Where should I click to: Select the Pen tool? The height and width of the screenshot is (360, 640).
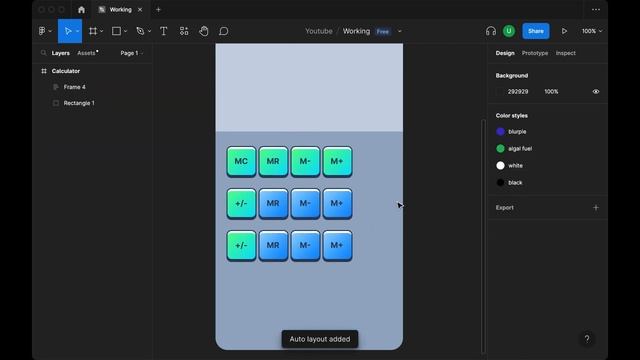[x=140, y=31]
